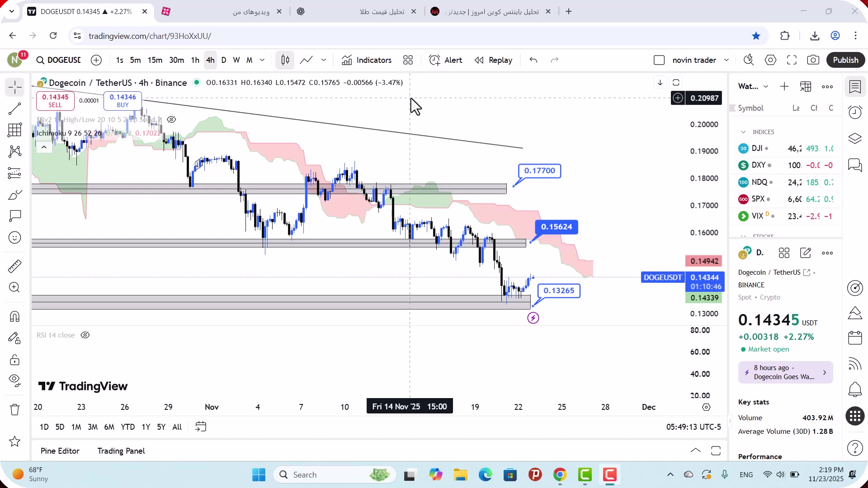This screenshot has width=868, height=488.
Task: Open Chrome from the Windows taskbar
Action: (560, 475)
